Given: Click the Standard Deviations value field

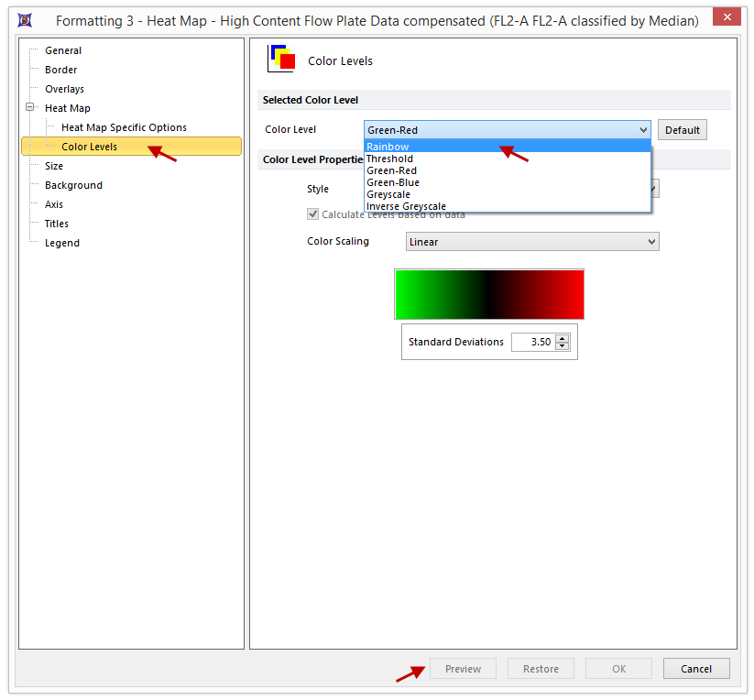Looking at the screenshot, I should (531, 342).
